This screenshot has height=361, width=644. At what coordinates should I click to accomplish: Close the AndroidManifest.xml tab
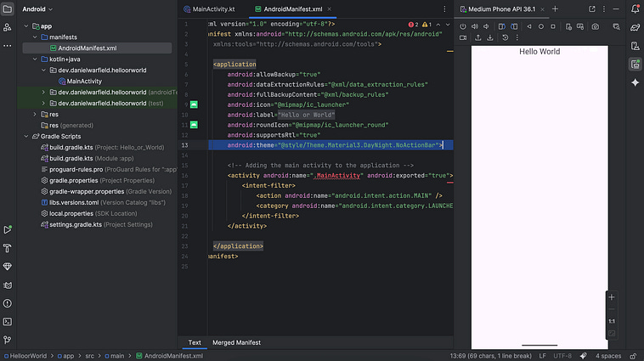[330, 9]
